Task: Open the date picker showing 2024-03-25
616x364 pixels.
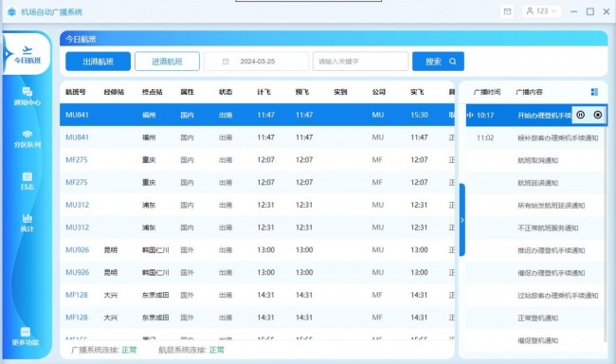Action: point(256,62)
